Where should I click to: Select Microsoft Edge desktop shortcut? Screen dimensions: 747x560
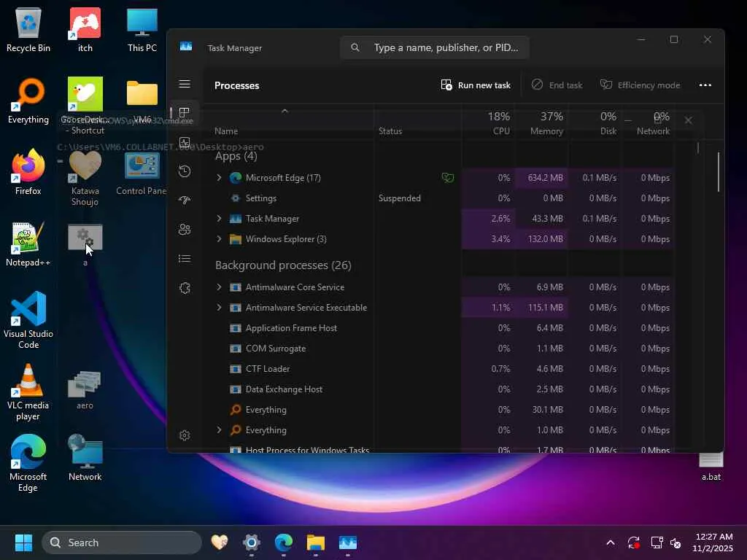click(x=28, y=463)
